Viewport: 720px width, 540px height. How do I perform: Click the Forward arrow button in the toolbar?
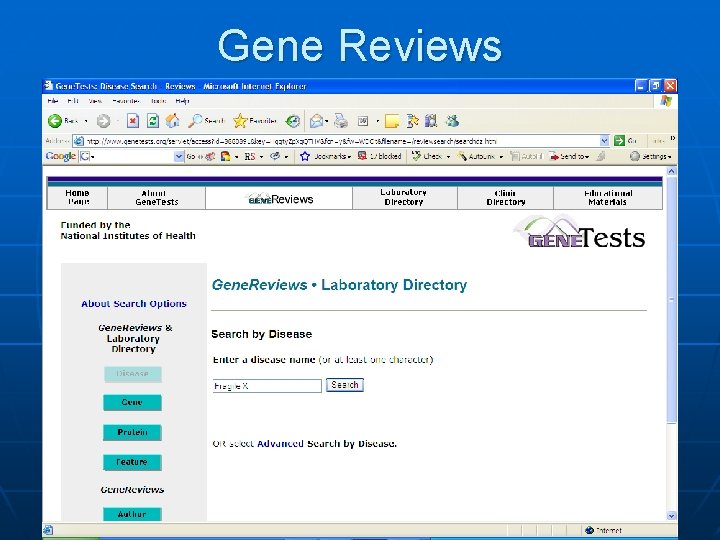pos(103,121)
